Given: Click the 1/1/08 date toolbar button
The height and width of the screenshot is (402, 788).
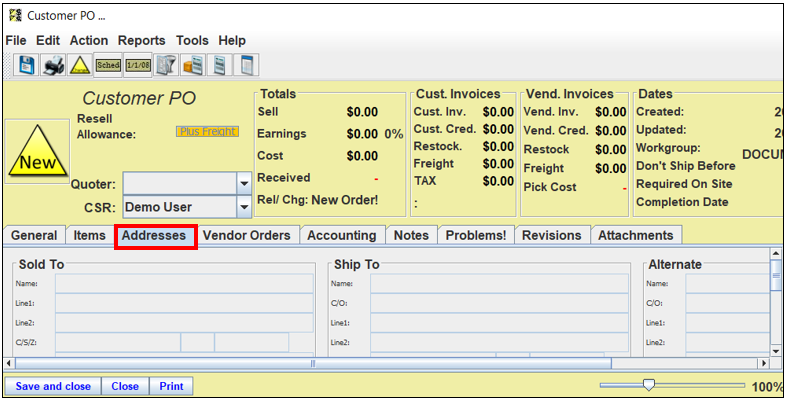Looking at the screenshot, I should point(138,65).
